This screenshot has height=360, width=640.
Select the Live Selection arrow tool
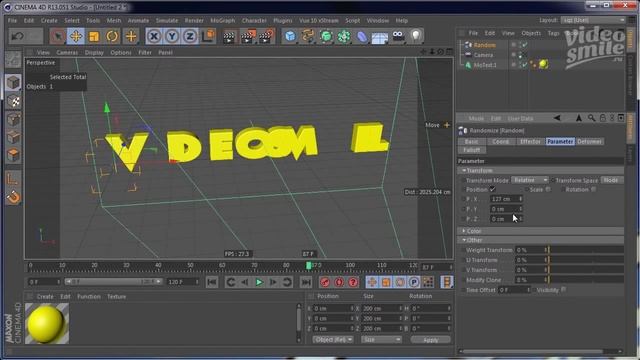tap(58, 36)
